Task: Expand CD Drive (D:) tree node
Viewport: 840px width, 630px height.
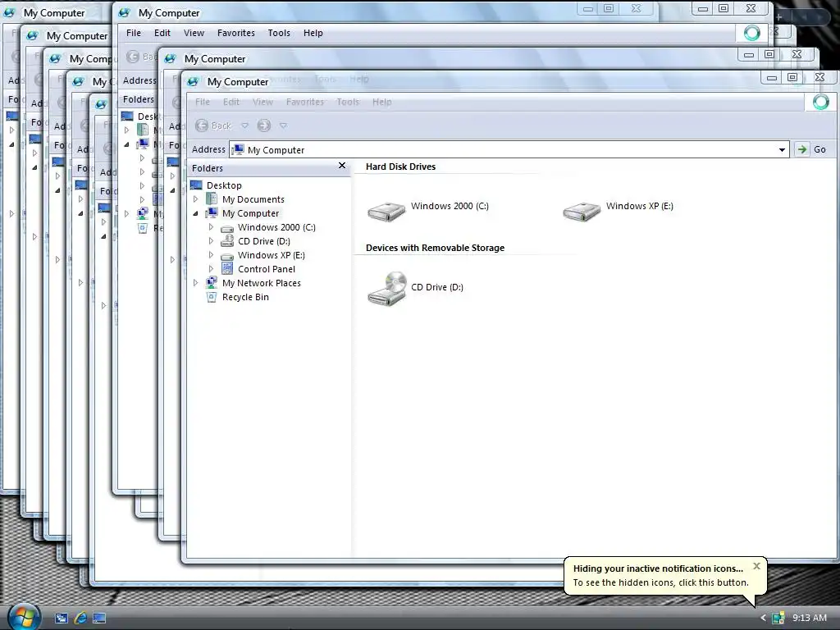Action: [211, 241]
